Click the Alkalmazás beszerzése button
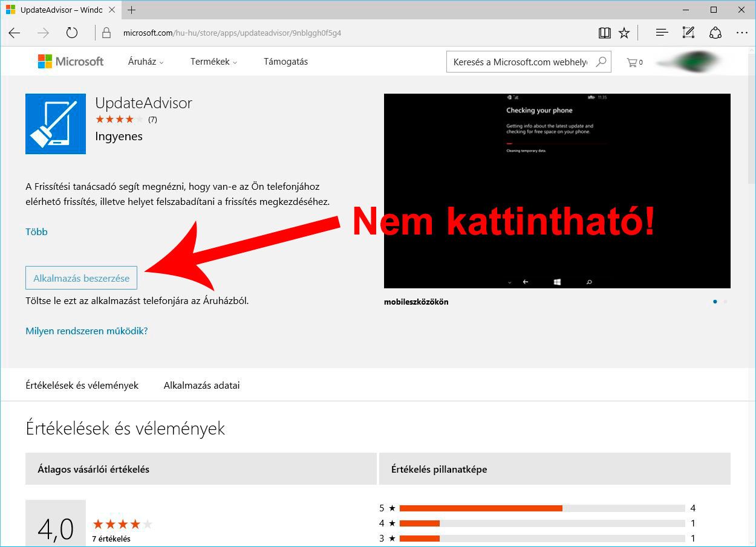Screen dimensions: 756x547 tap(82, 278)
